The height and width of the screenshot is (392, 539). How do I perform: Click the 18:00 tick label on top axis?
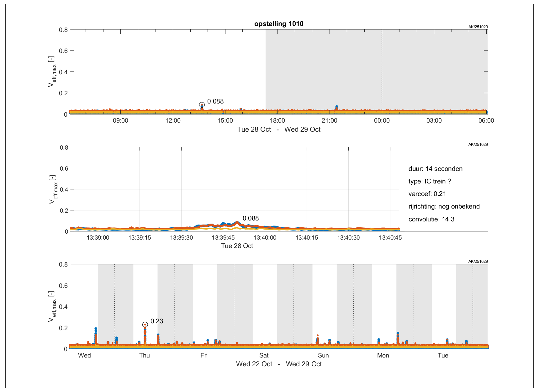coord(277,120)
